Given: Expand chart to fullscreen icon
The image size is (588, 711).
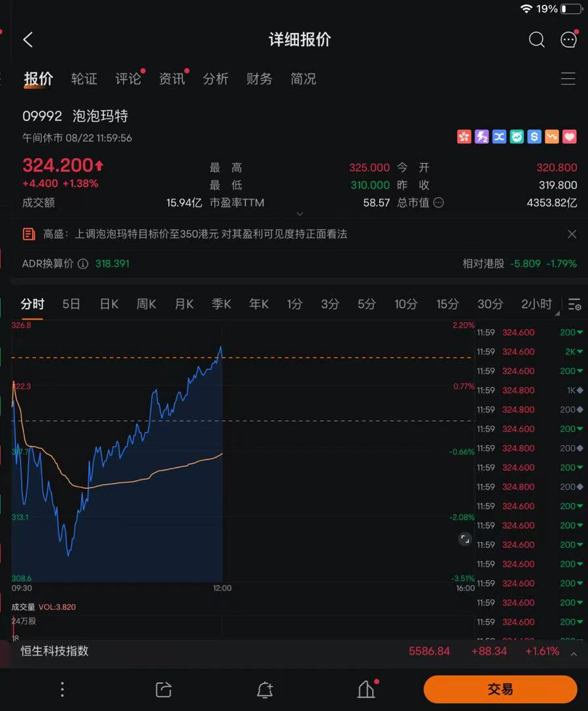Looking at the screenshot, I should pyautogui.click(x=465, y=539).
